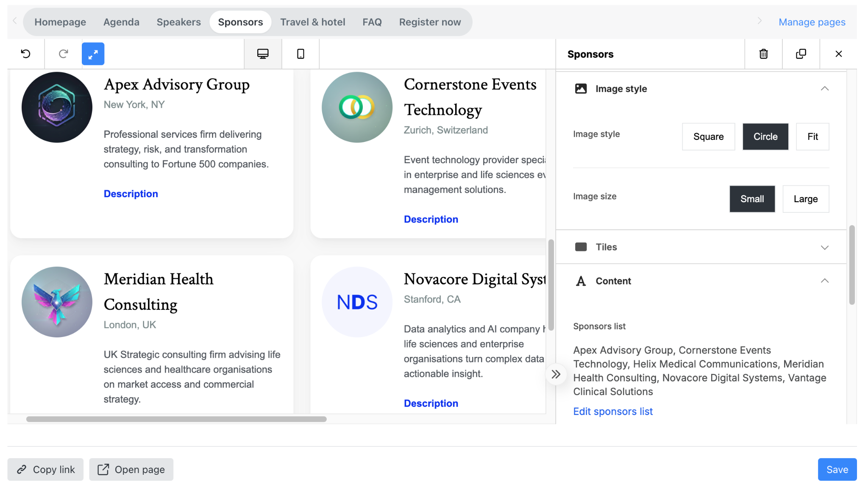Click the settings panel vertical scrollbar
The image size is (868, 490).
tap(852, 265)
